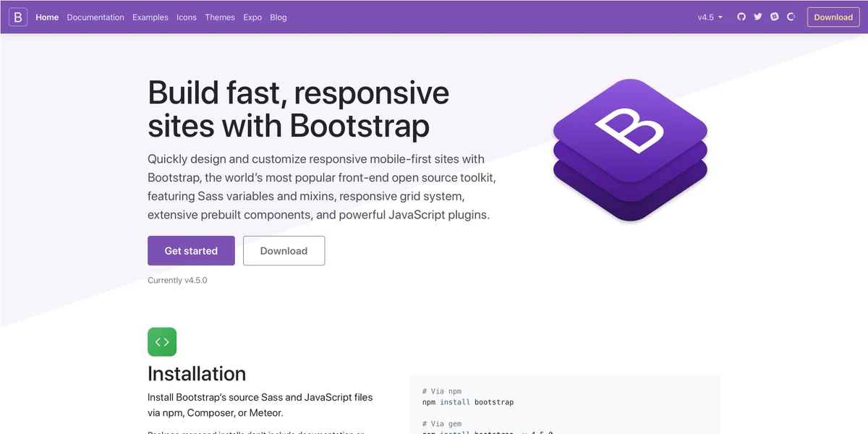The image size is (868, 434).
Task: Click the Installation heading
Action: (x=197, y=373)
